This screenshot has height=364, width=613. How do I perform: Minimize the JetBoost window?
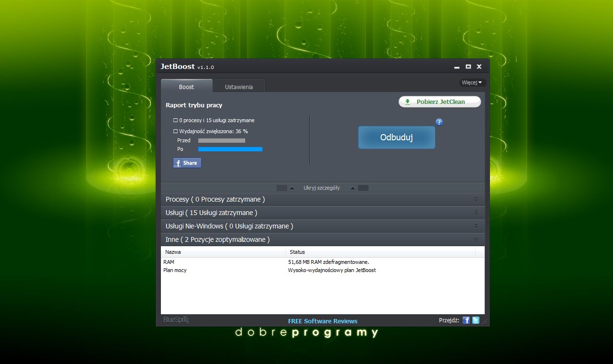(457, 67)
